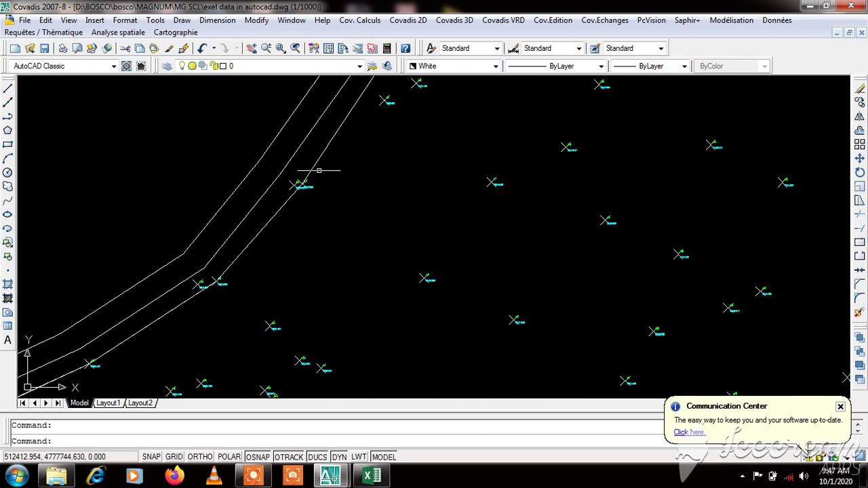Select the Erase modify tool
Screen dimensions: 868x488
coord(860,88)
